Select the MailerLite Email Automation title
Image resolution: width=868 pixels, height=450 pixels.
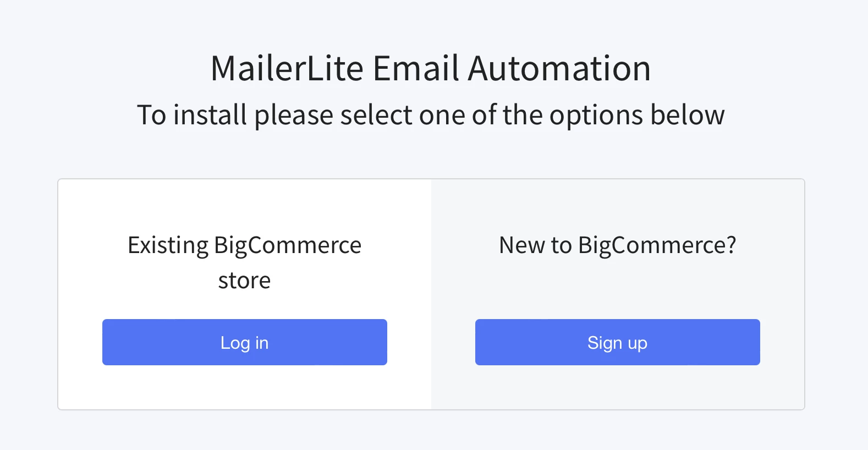pos(431,68)
